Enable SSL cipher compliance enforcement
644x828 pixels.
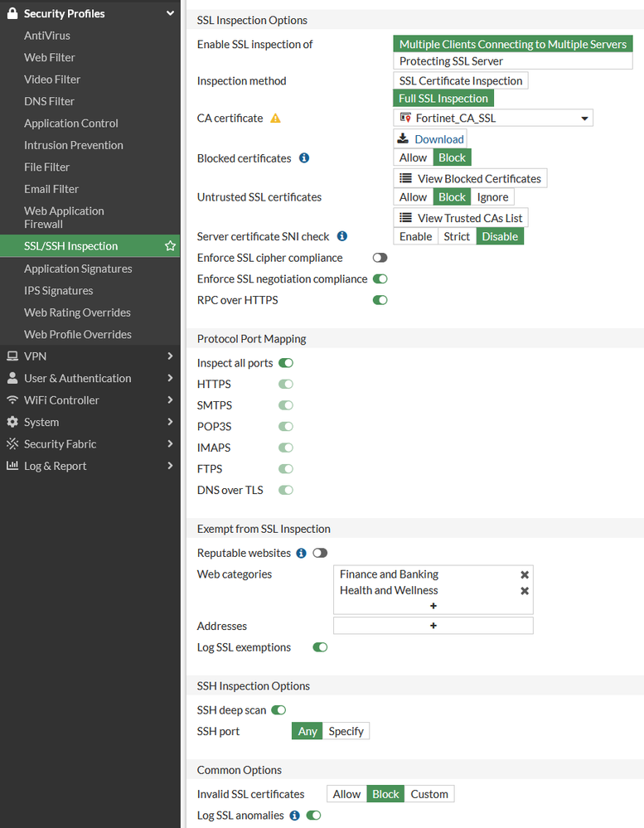(x=380, y=258)
